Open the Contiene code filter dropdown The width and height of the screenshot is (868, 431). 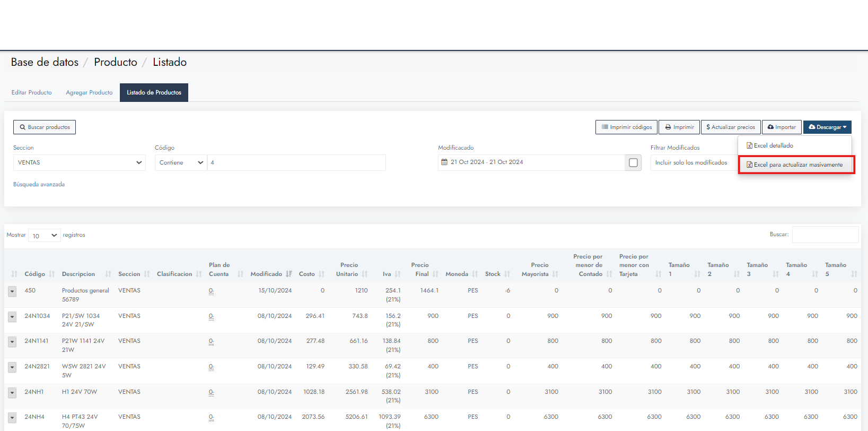pyautogui.click(x=181, y=162)
